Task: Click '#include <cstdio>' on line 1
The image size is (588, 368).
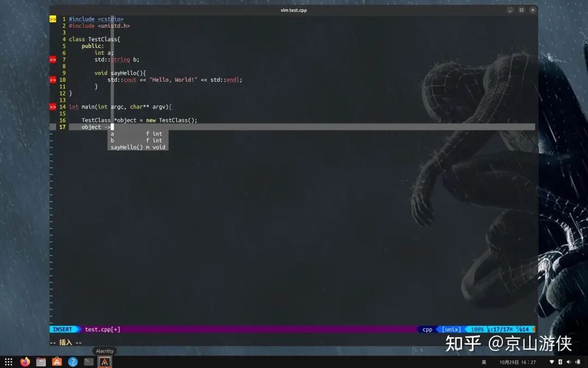Action: point(96,19)
